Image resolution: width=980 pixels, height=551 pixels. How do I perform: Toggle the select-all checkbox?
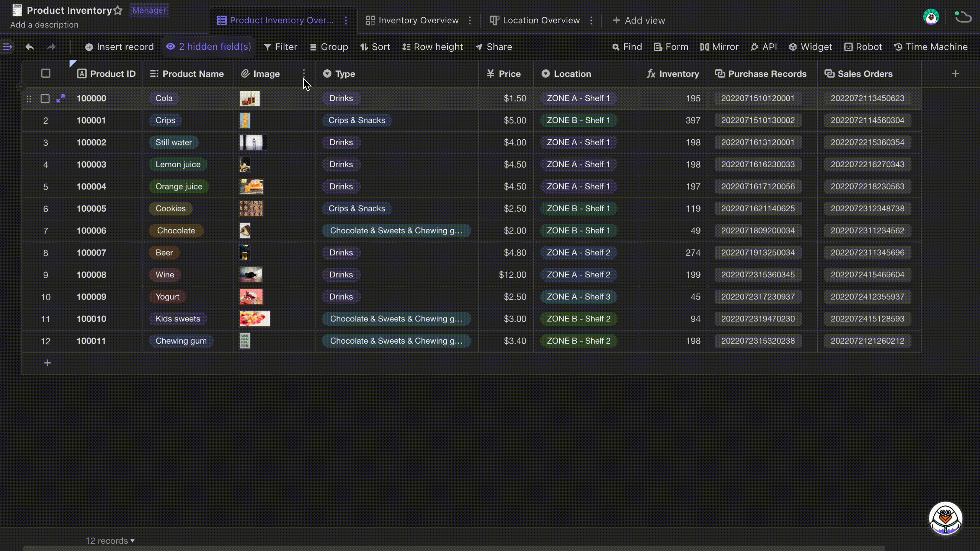pos(45,73)
